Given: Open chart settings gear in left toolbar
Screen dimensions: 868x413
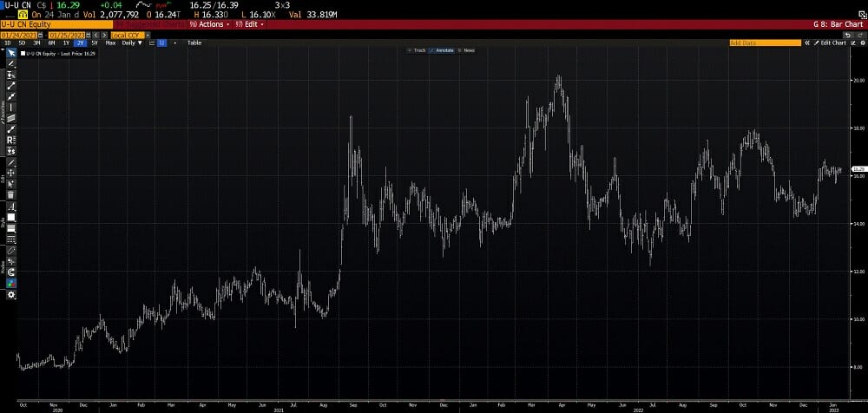Looking at the screenshot, I should (11, 295).
